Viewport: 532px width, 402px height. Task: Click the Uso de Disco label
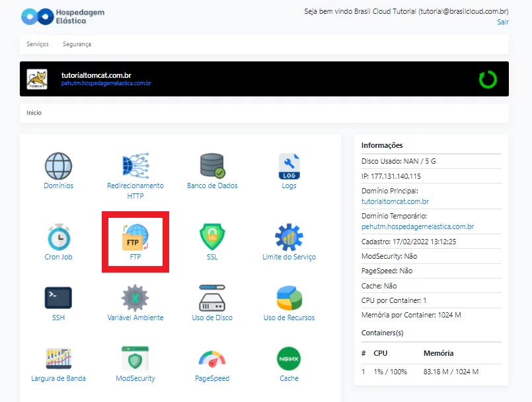tap(212, 318)
